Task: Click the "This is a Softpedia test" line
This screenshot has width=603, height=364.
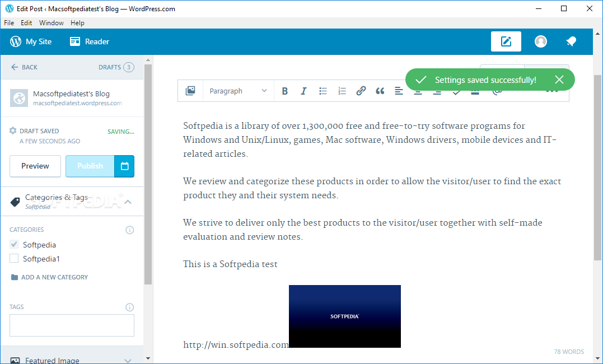Action: (230, 264)
